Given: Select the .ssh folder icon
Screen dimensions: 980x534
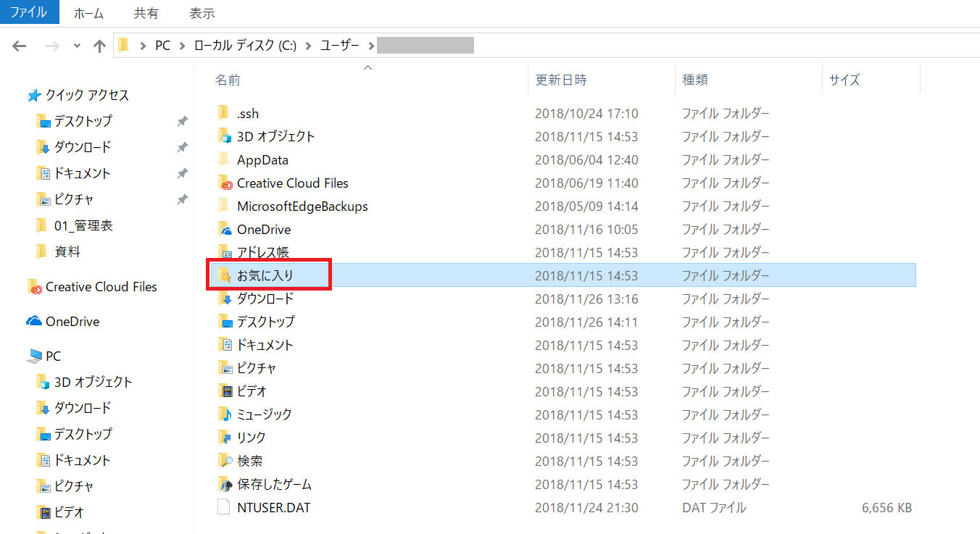Looking at the screenshot, I should [x=224, y=113].
